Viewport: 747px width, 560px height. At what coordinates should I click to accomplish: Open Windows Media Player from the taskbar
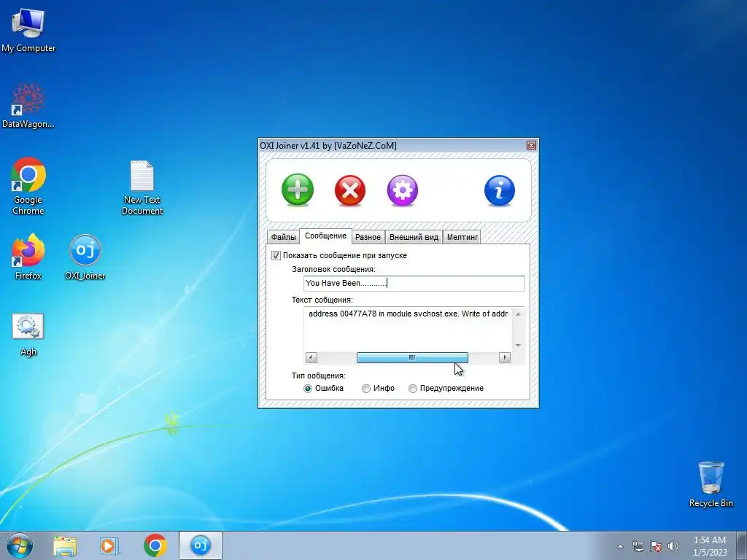109,546
